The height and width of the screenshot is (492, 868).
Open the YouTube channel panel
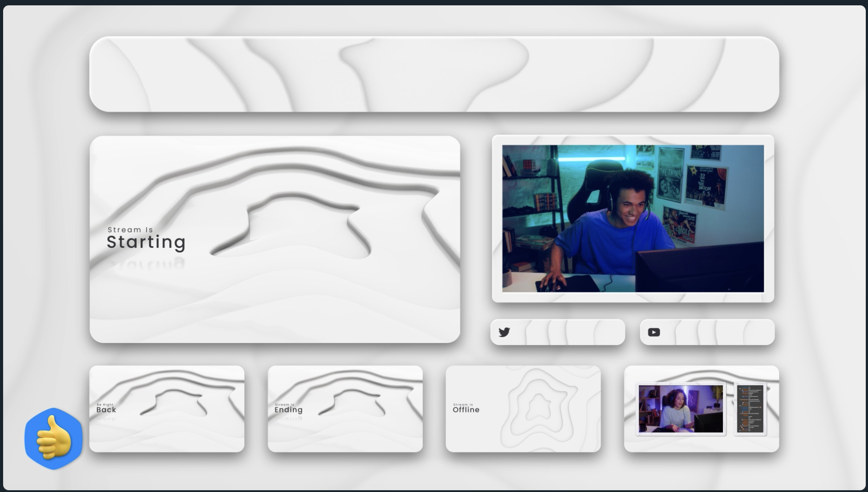click(706, 331)
